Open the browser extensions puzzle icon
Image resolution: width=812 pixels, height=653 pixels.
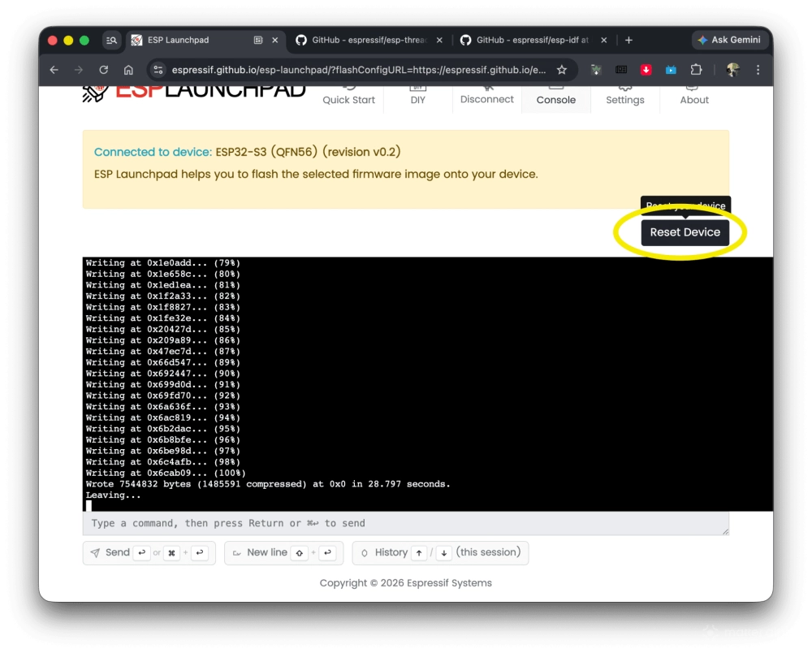click(696, 69)
